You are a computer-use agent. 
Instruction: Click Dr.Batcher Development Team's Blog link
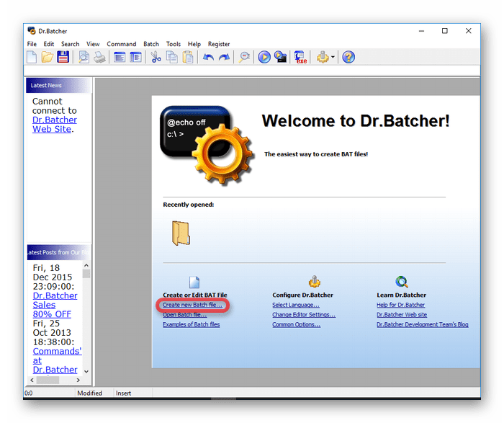click(x=423, y=324)
